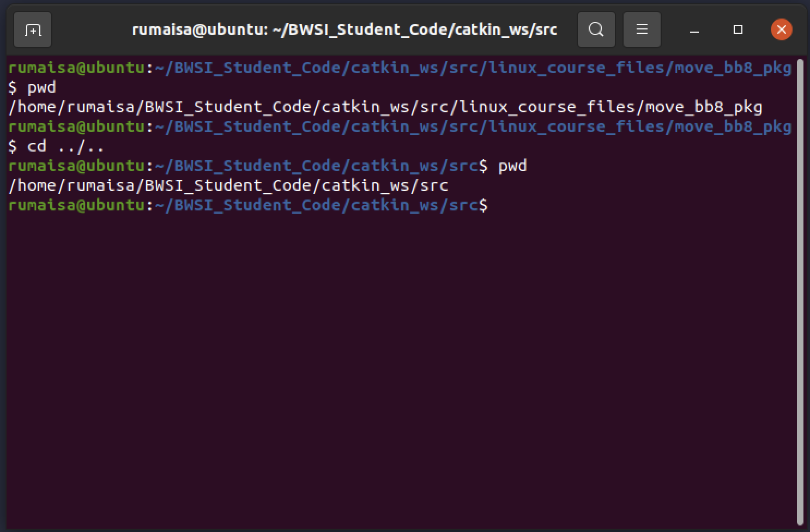Open a new terminal tab
810x532 pixels.
(x=33, y=29)
